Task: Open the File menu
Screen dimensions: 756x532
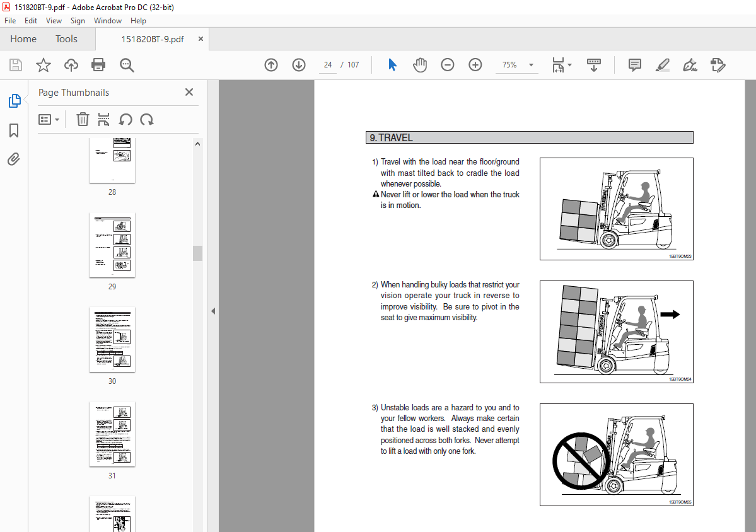Action: [x=10, y=21]
